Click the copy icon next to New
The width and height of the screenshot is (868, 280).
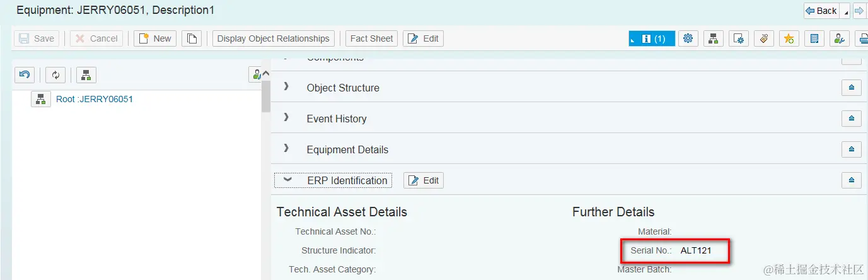point(192,38)
